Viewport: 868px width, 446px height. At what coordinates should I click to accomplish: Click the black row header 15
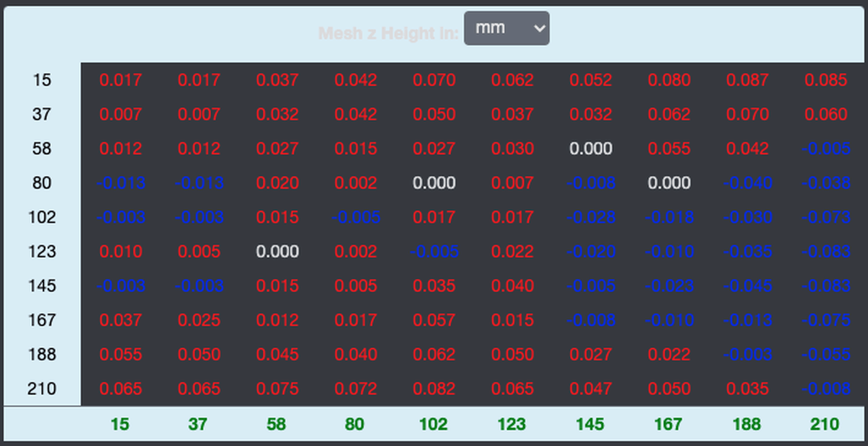point(42,80)
